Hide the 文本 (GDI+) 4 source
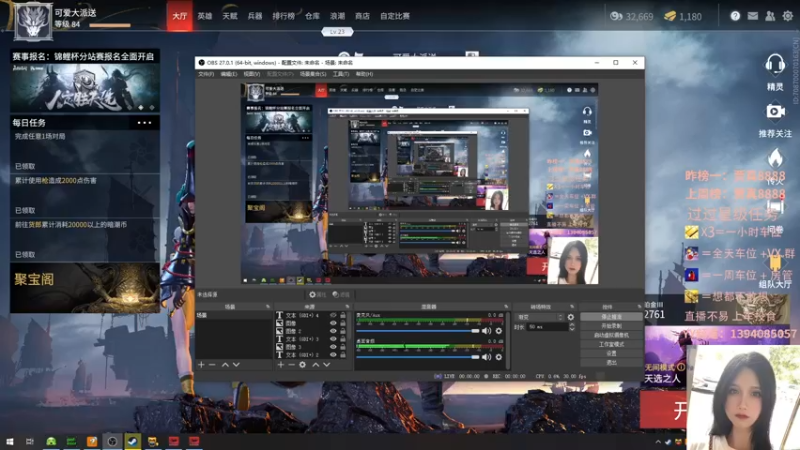The image size is (800, 450). [x=333, y=315]
